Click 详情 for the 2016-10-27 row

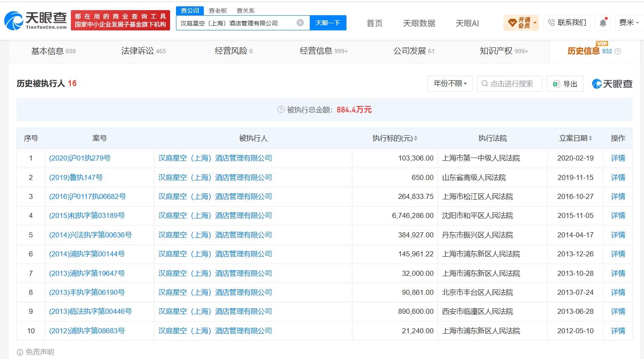pos(618,196)
